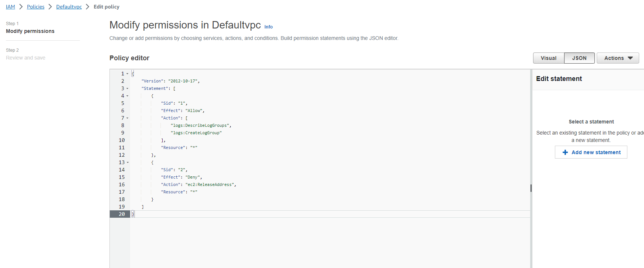Click the "Resource": "*" on line 17
The width and height of the screenshot is (644, 268).
click(179, 192)
